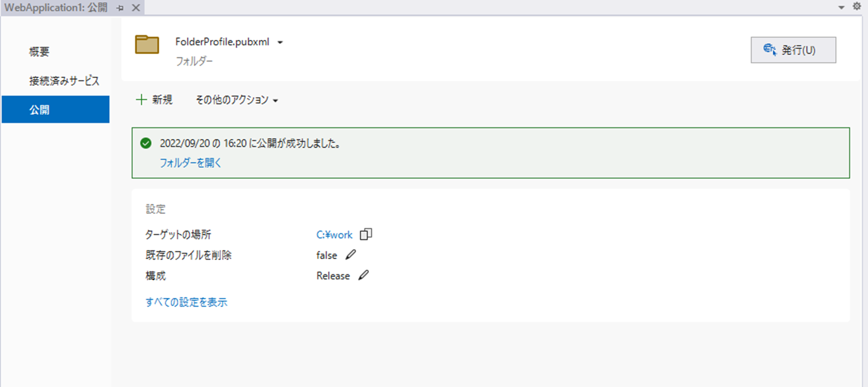The image size is (868, 387).
Task: Pin the WebApplication1 publish tab
Action: tap(120, 8)
